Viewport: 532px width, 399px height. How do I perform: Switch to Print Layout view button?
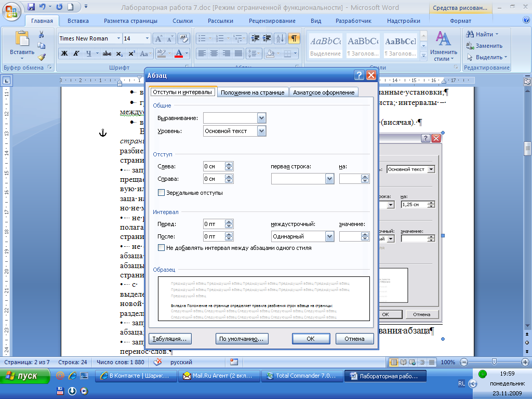(394, 362)
